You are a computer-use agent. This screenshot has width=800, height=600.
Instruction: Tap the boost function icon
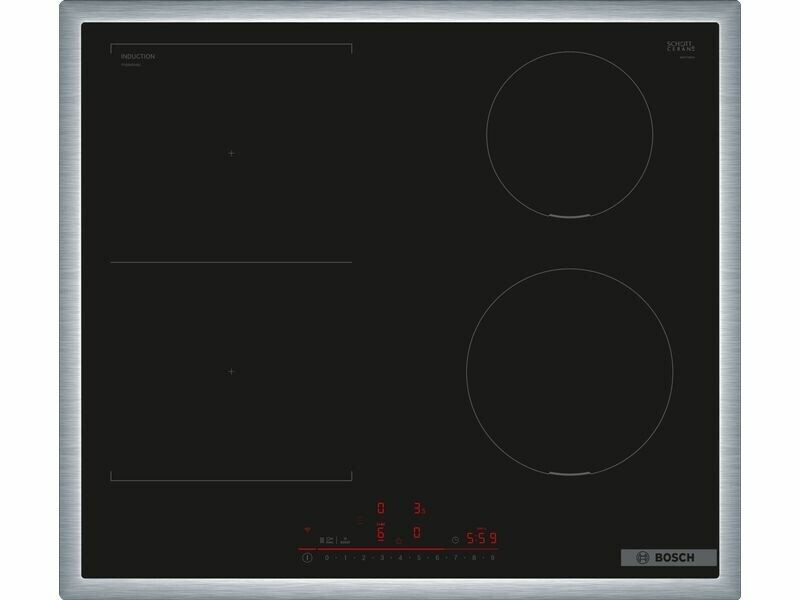tap(343, 539)
